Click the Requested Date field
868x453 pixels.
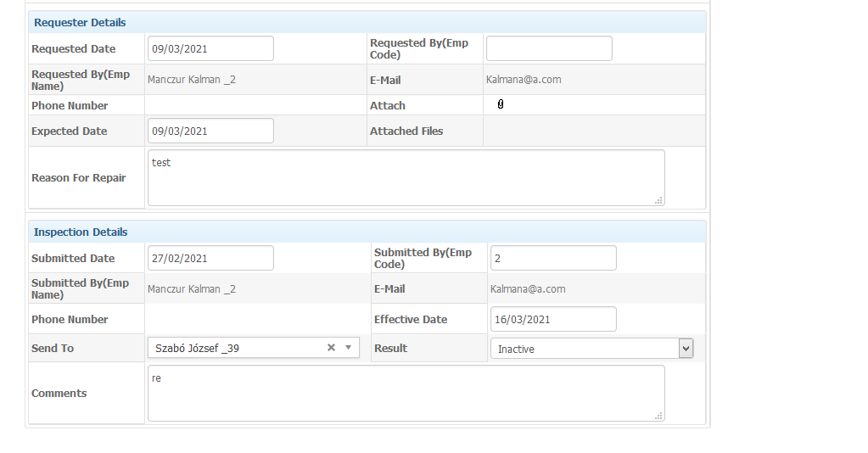(x=210, y=48)
